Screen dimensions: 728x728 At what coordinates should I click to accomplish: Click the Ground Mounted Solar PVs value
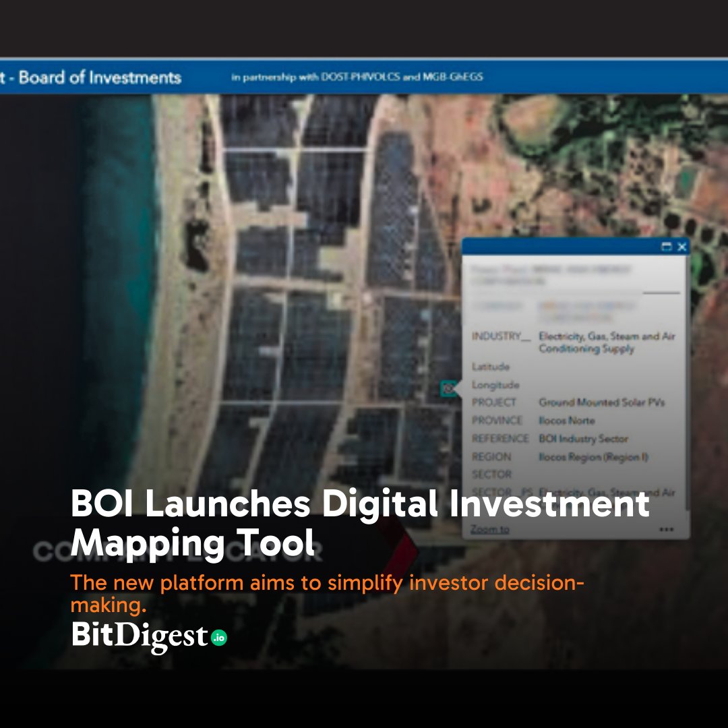[602, 402]
